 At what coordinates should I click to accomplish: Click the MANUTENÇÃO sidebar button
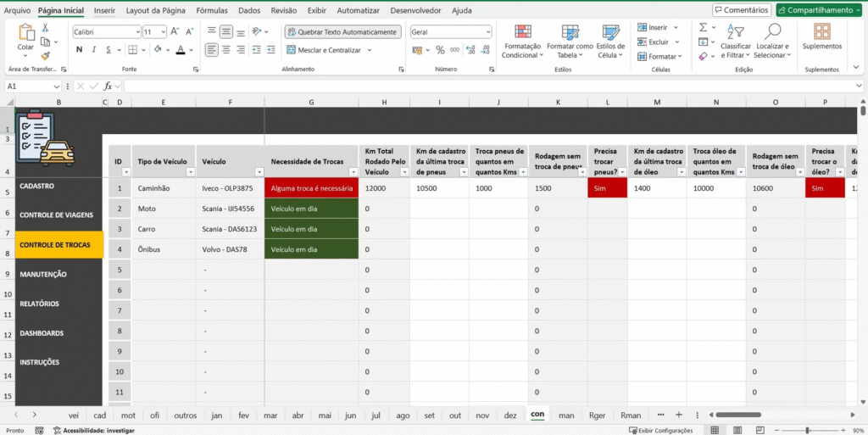43,274
